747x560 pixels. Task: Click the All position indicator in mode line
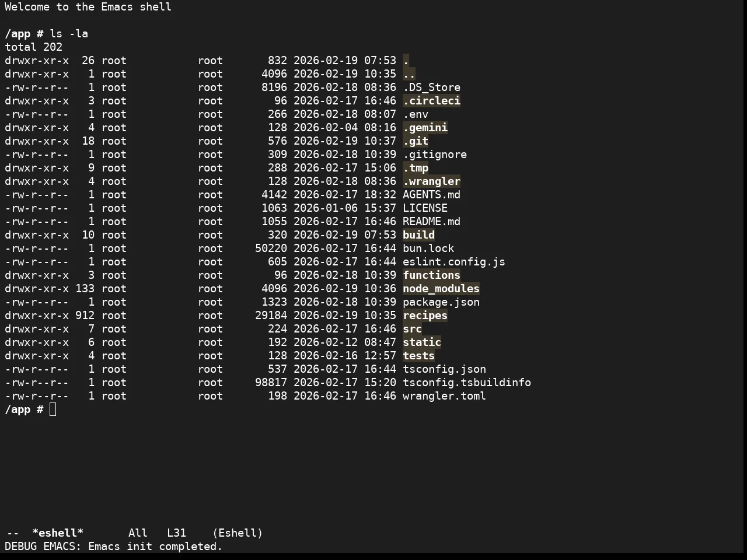tap(138, 533)
